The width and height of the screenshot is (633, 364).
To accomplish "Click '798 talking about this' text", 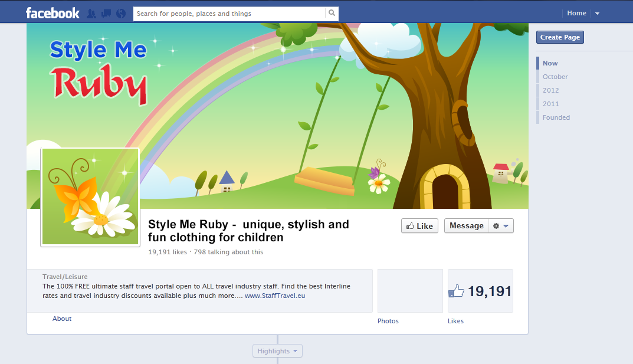I will coord(228,252).
